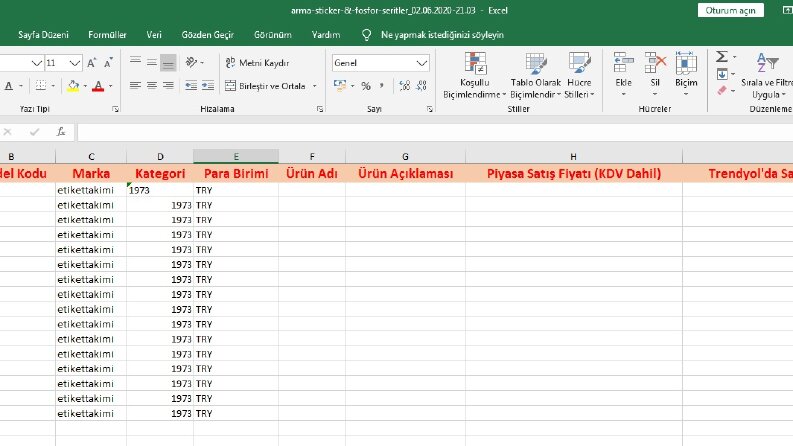Image resolution: width=793 pixels, height=446 pixels.
Task: Expand the Clear eraser dropdown arrow
Action: [733, 91]
